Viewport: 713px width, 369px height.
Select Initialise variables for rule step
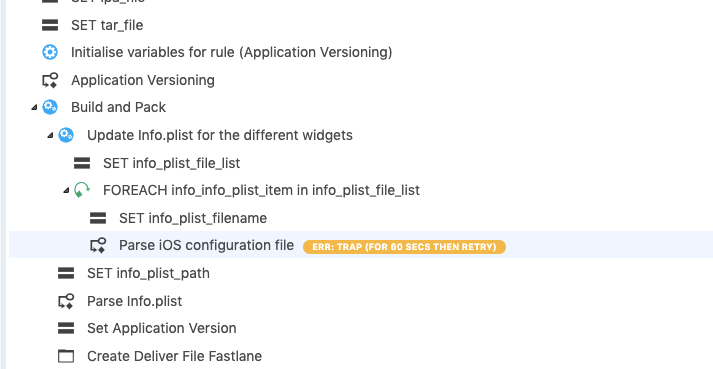(231, 52)
